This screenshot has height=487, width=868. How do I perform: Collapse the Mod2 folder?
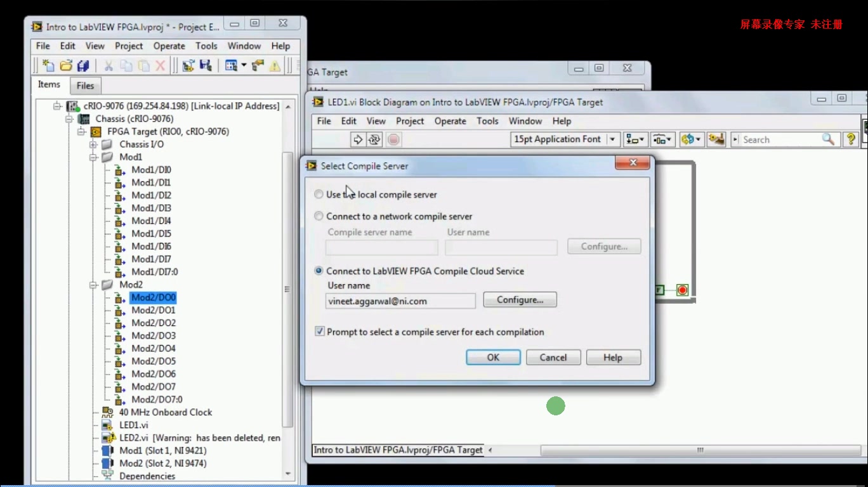(93, 285)
